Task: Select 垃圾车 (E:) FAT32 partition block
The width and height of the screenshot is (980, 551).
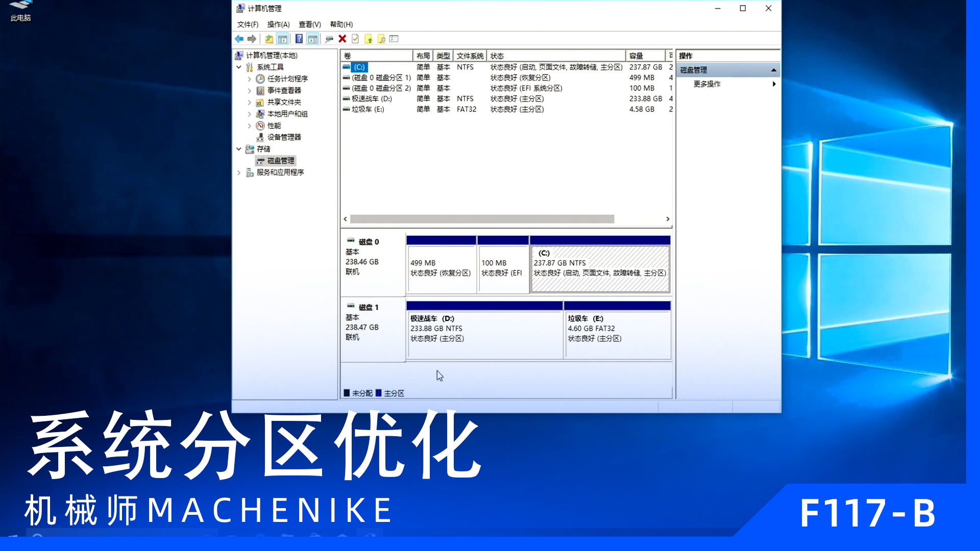Action: (617, 330)
